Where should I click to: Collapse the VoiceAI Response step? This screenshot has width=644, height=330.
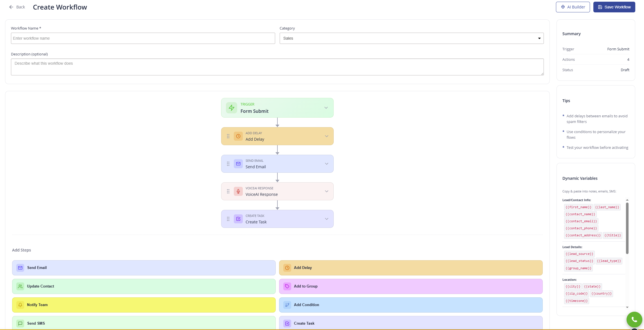pyautogui.click(x=326, y=191)
